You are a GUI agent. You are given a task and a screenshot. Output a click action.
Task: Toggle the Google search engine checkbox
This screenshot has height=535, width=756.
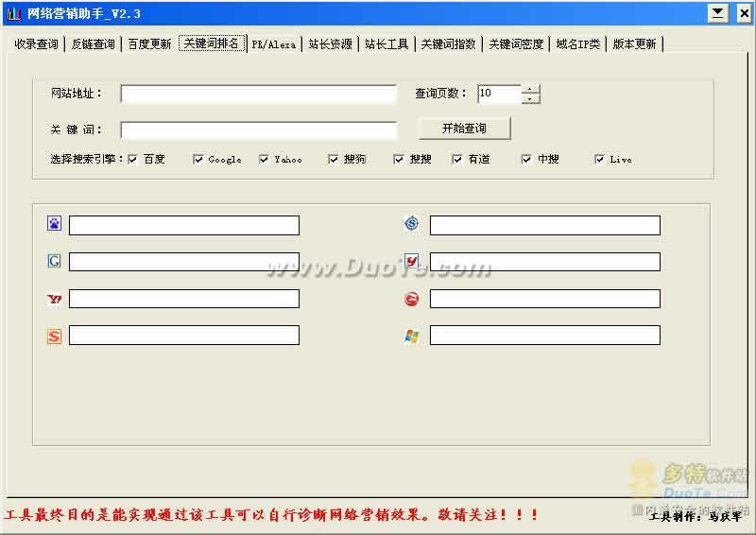click(x=198, y=159)
